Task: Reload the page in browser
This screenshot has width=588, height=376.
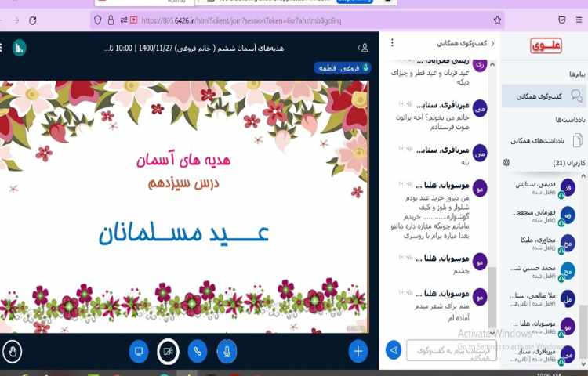Action: 33,20
